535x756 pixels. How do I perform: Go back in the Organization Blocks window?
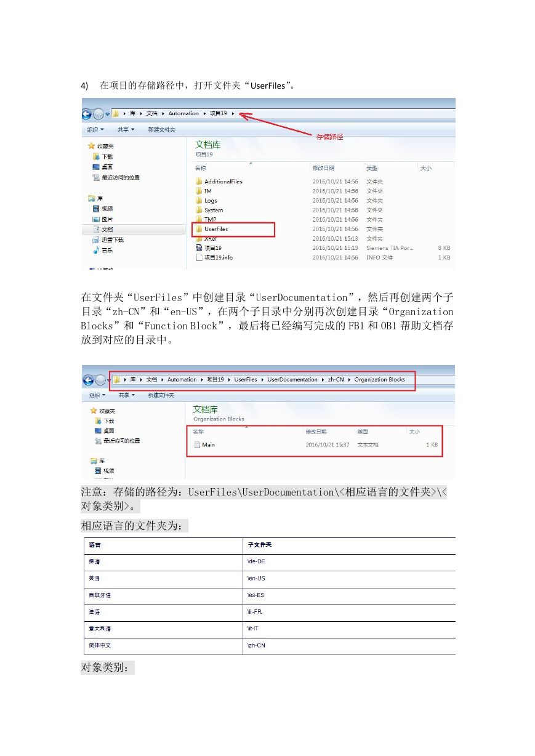pyautogui.click(x=87, y=380)
